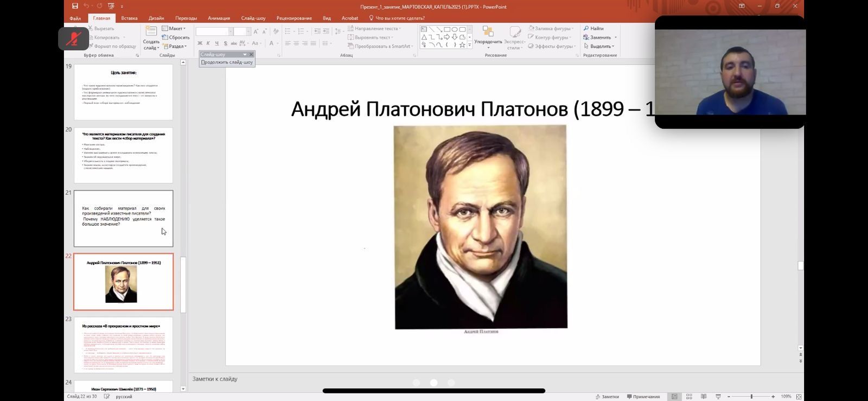Click the zoom slider handle
Screen dimensions: 868x401
tap(751, 397)
